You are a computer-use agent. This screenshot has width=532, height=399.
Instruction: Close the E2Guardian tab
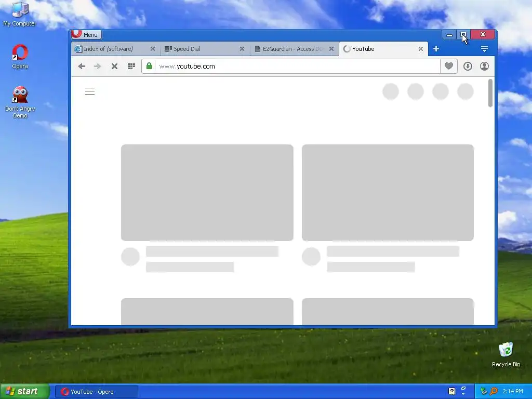click(x=331, y=49)
